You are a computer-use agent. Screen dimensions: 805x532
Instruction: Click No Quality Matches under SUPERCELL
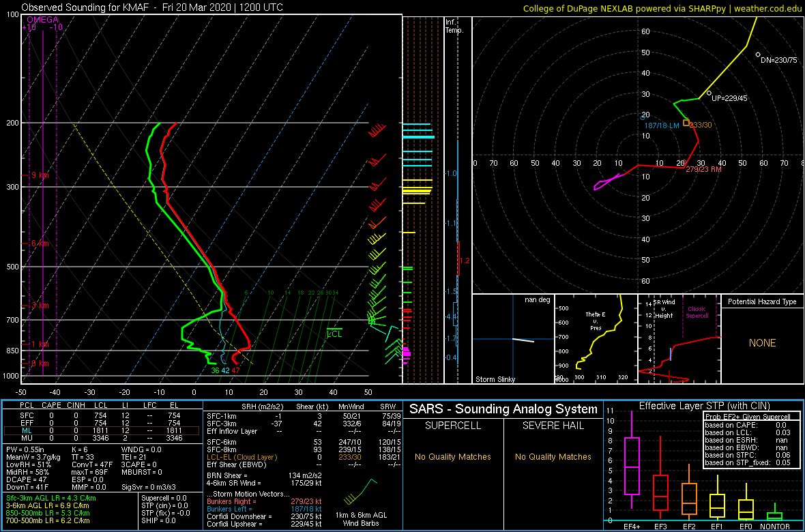click(453, 456)
